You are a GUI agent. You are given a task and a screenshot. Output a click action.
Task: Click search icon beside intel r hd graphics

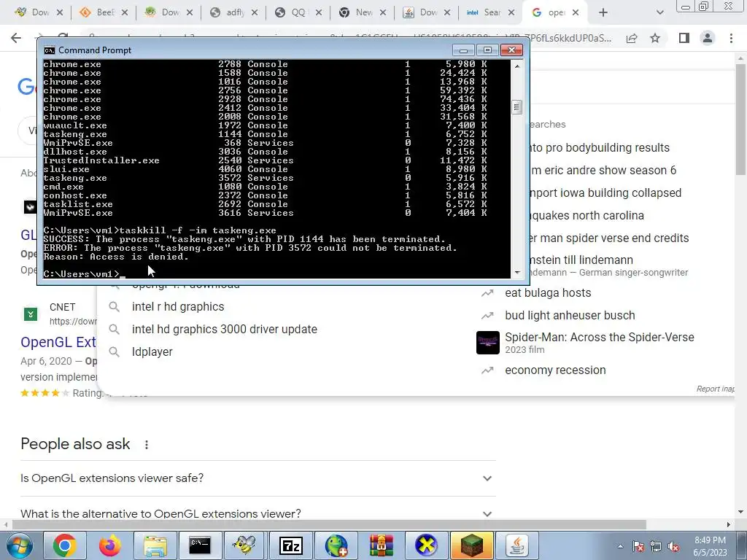coord(114,307)
